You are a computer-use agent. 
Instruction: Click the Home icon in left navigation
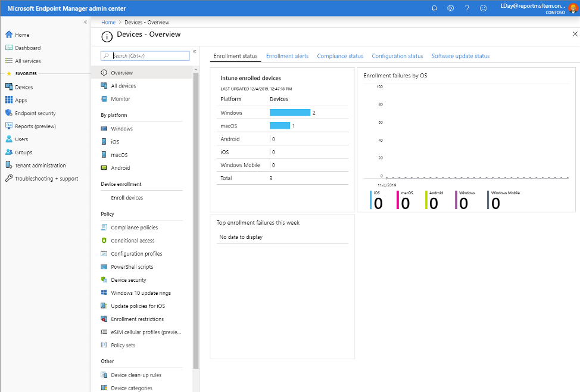(x=9, y=35)
